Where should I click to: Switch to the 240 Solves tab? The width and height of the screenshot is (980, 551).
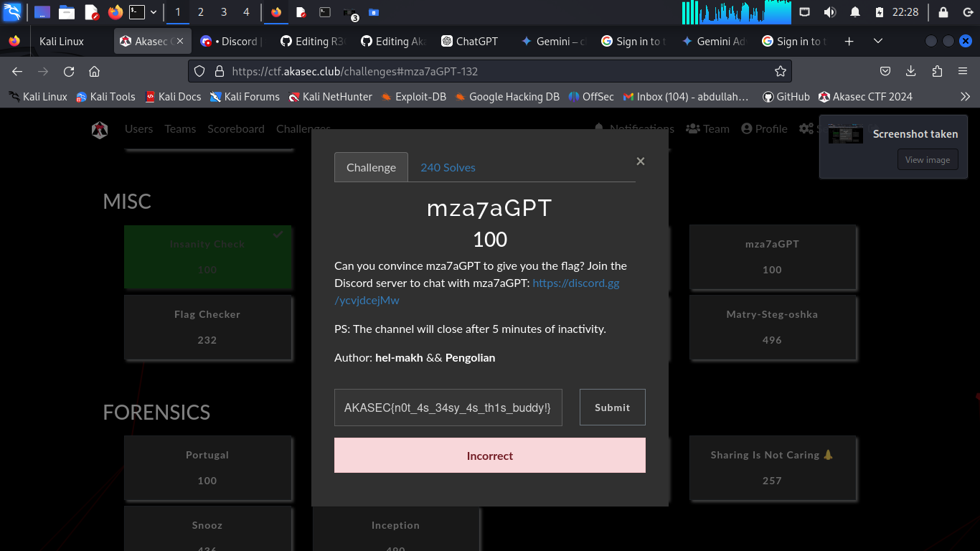coord(448,167)
